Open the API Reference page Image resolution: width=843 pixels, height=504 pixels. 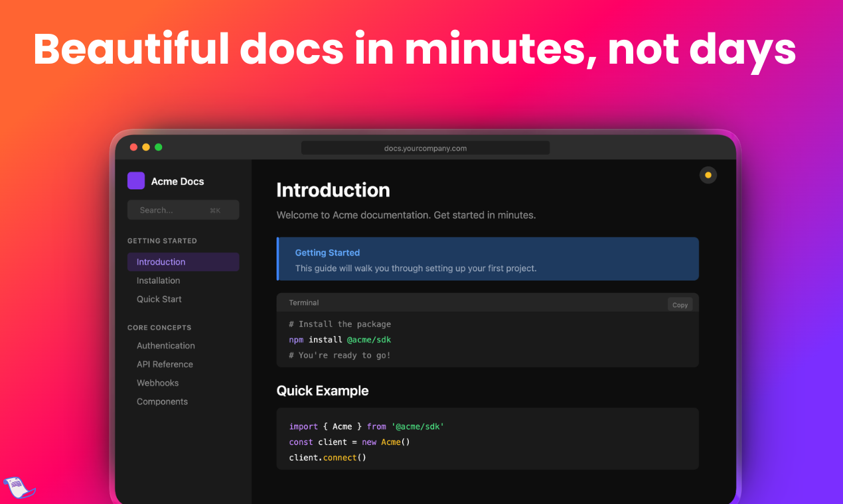pos(165,364)
